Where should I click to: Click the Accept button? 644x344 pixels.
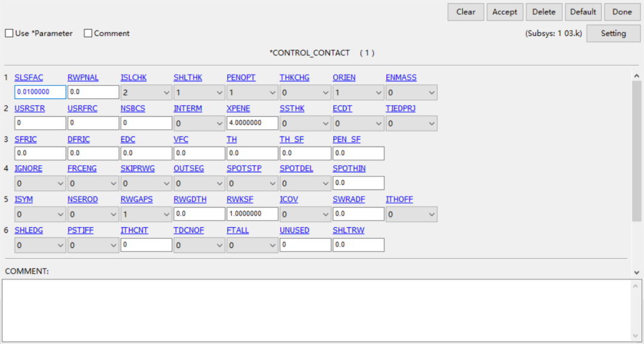click(x=505, y=12)
